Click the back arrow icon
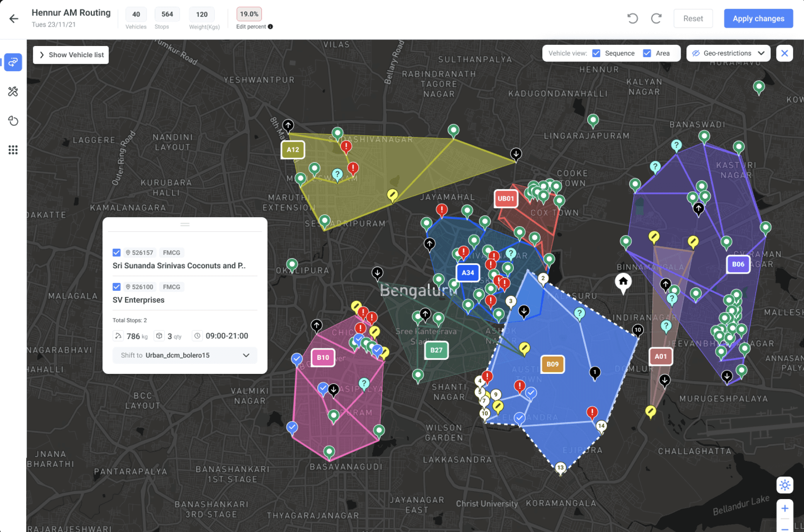The image size is (804, 532). tap(14, 19)
